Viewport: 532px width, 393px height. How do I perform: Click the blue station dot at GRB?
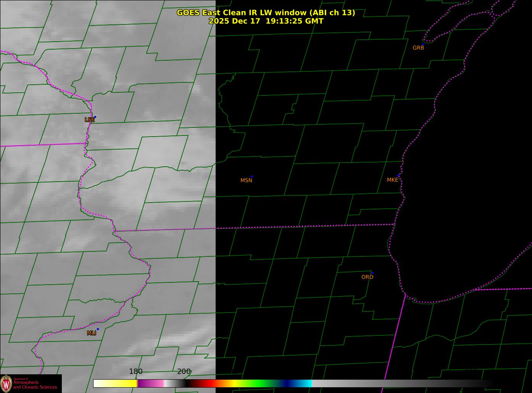(423, 44)
